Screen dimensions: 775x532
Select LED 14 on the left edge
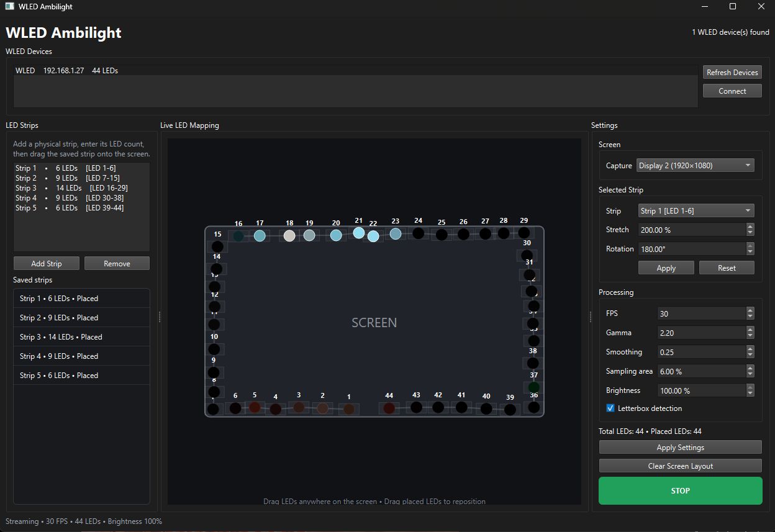pos(216,269)
